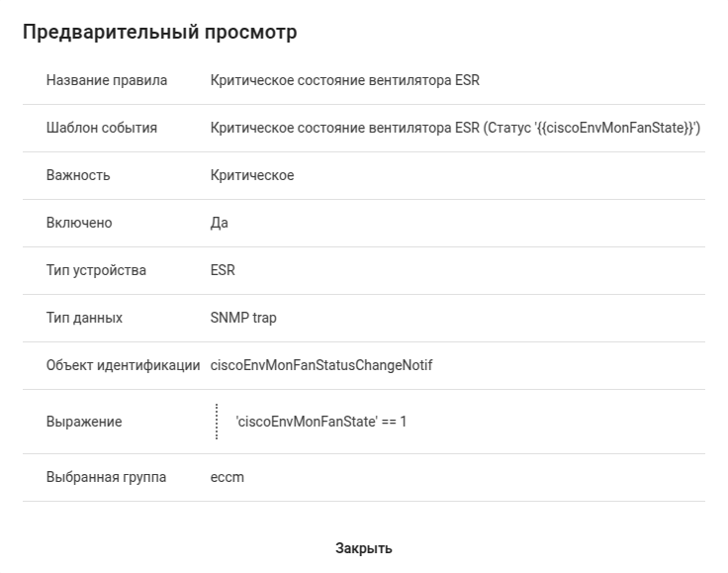
Task: Select the Название правила label
Action: point(107,80)
